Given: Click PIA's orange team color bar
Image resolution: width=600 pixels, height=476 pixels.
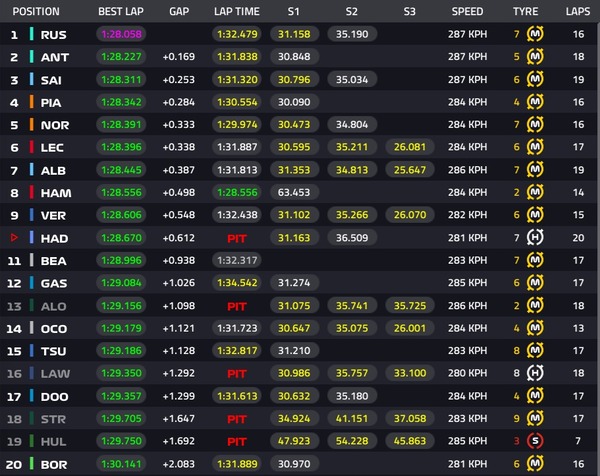Looking at the screenshot, I should (x=32, y=102).
